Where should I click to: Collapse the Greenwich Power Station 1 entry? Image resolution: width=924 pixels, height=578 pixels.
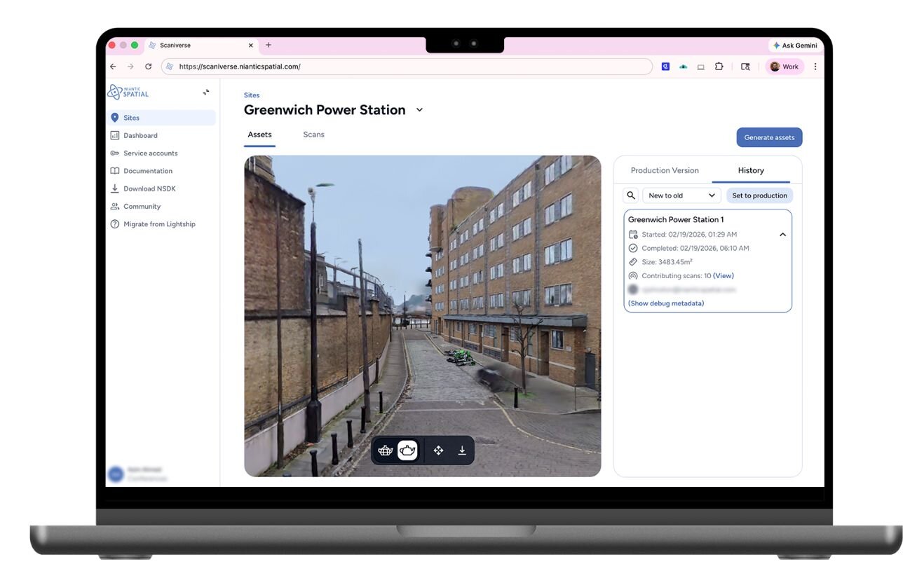coord(782,235)
